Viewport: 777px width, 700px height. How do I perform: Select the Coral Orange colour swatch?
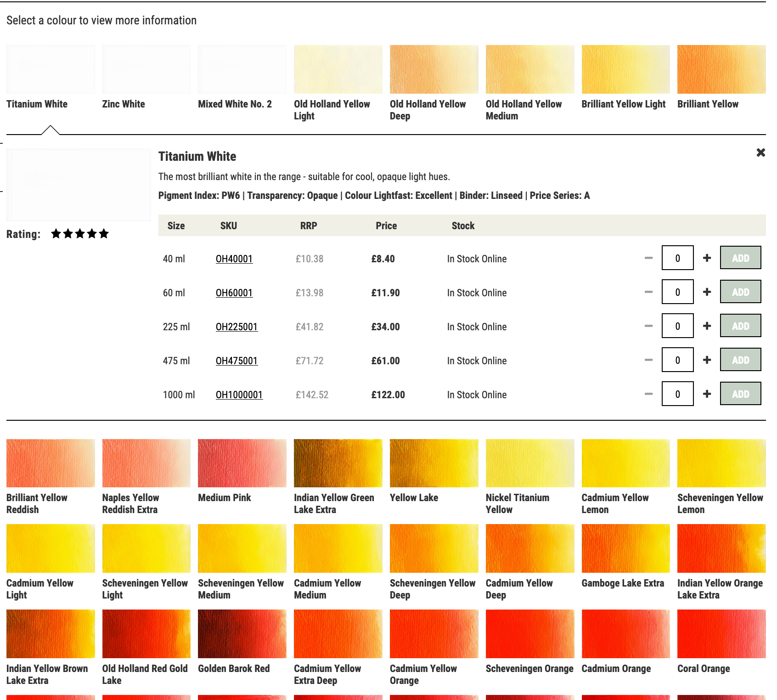[x=721, y=634]
